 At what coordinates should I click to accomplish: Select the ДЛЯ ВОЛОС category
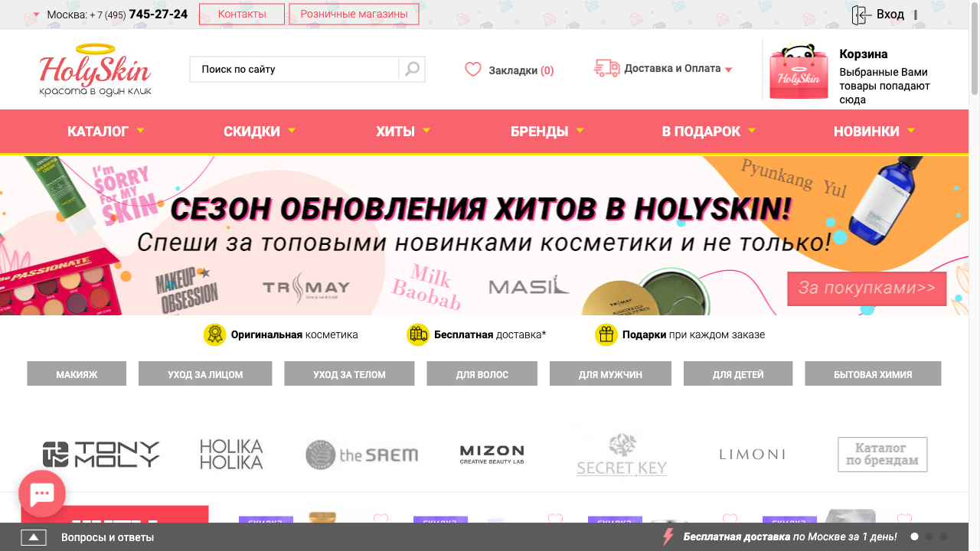coord(482,374)
